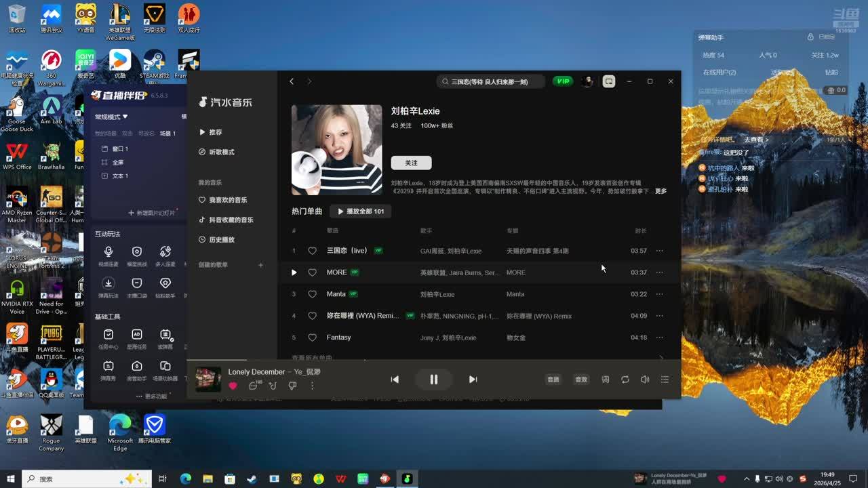Click 去查看 link in 弹幕助手 panel

pos(756,140)
